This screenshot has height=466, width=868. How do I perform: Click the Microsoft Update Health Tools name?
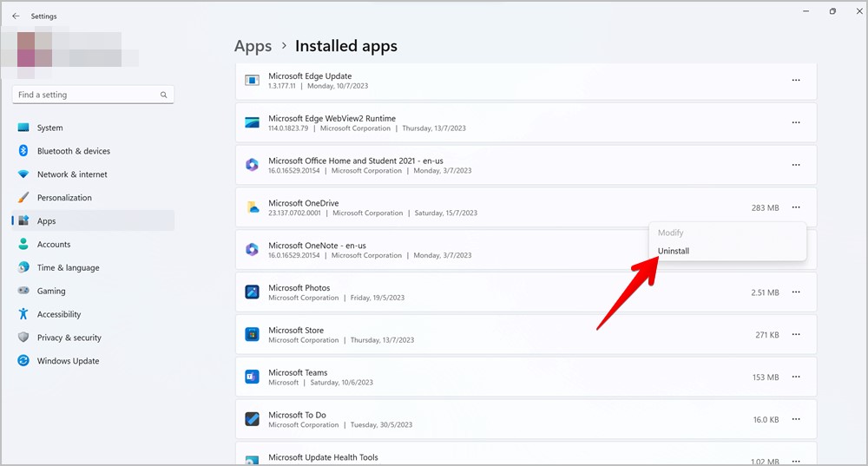coord(323,457)
